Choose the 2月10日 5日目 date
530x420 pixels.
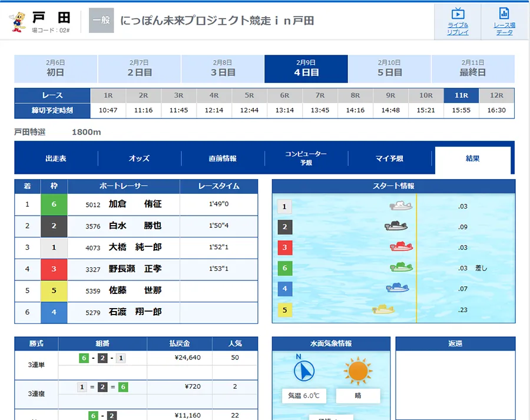(x=389, y=68)
